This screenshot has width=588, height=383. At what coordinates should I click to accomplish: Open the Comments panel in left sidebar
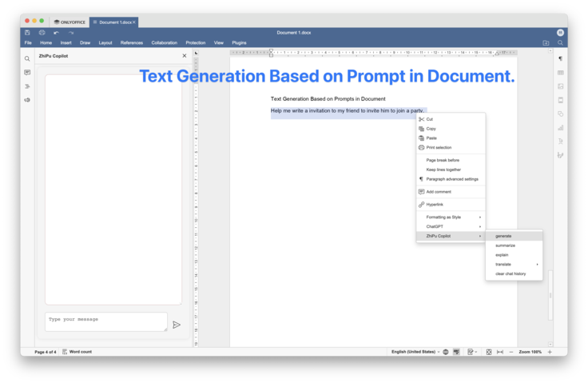27,73
